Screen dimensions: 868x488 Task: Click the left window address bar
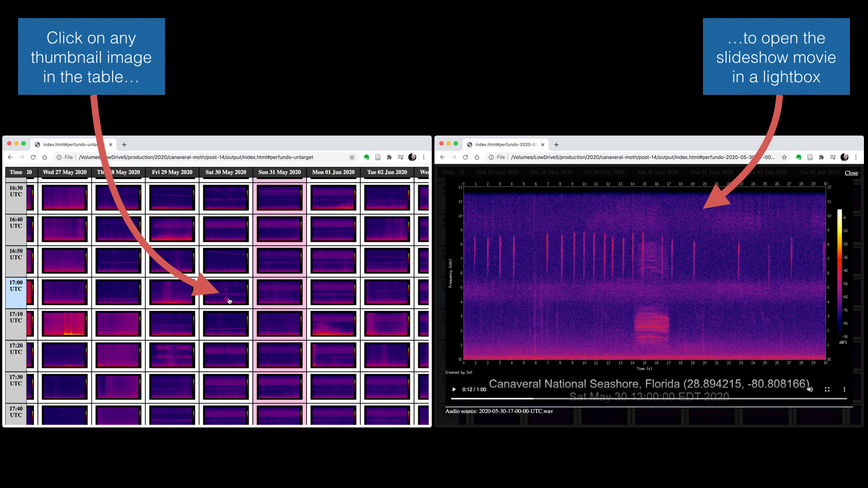[203, 157]
